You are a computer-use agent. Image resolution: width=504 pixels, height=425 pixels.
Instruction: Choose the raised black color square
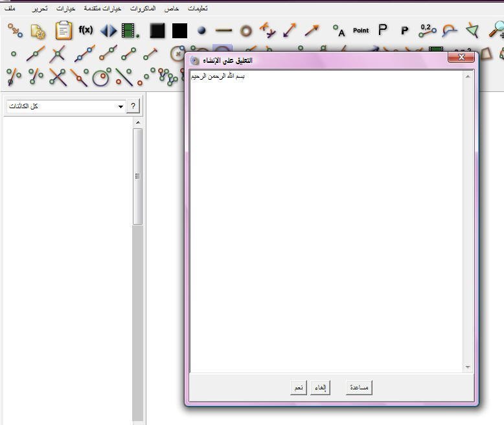click(x=157, y=30)
